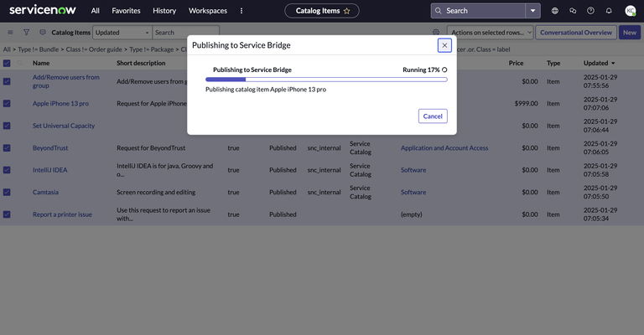Click the Conversational Overview button
This screenshot has height=335, width=644.
pos(576,33)
